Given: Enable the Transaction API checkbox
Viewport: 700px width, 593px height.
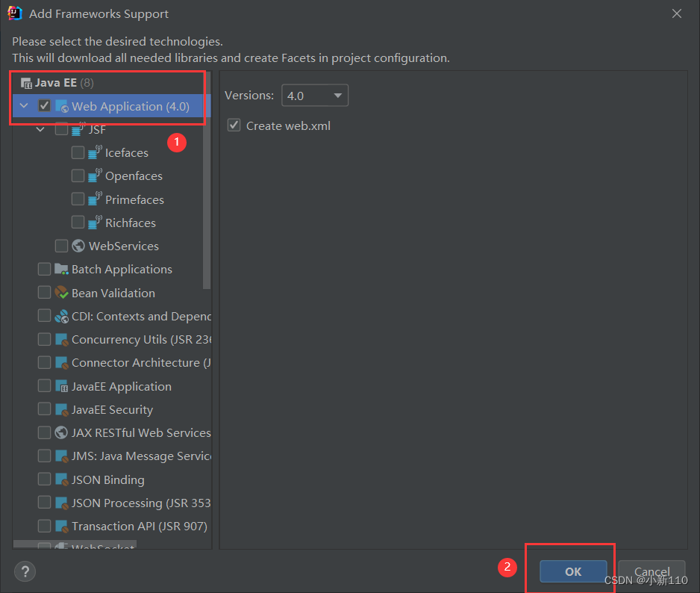Looking at the screenshot, I should coord(44,526).
